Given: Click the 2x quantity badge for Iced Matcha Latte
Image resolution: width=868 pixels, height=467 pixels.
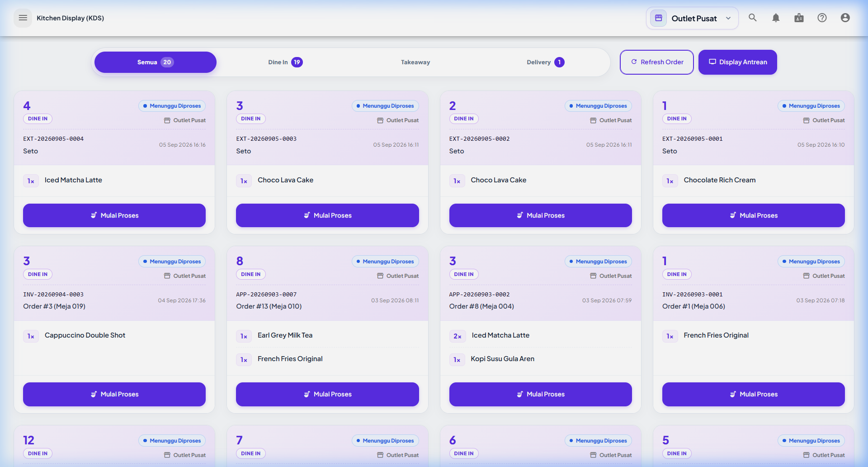Looking at the screenshot, I should 458,336.
